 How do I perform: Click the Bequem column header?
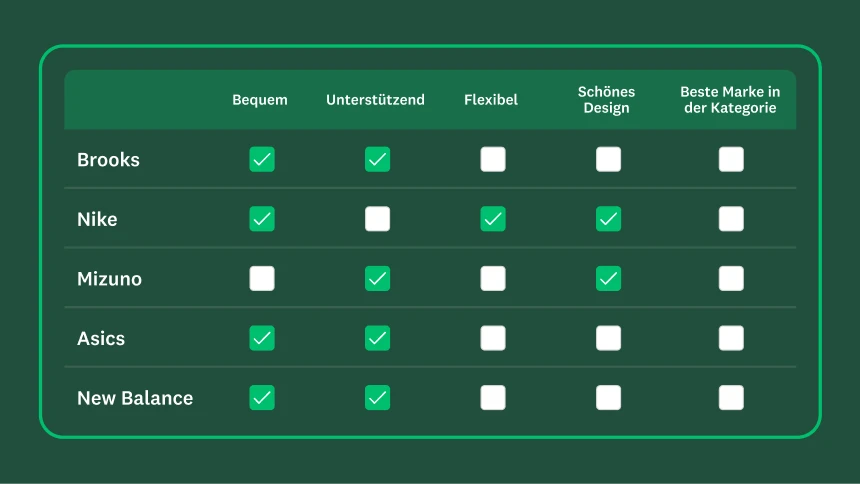click(260, 100)
